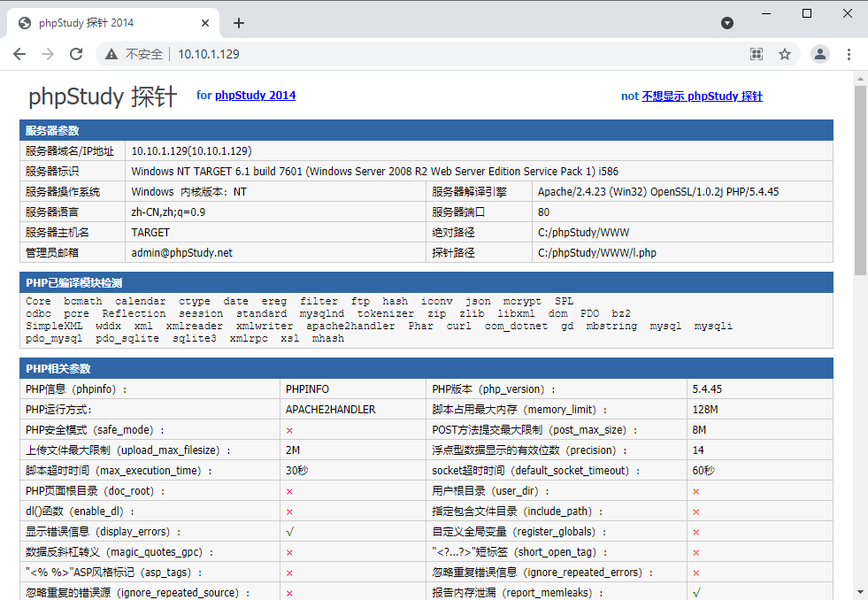Click the green check for display_errors
The height and width of the screenshot is (600, 868).
(289, 532)
